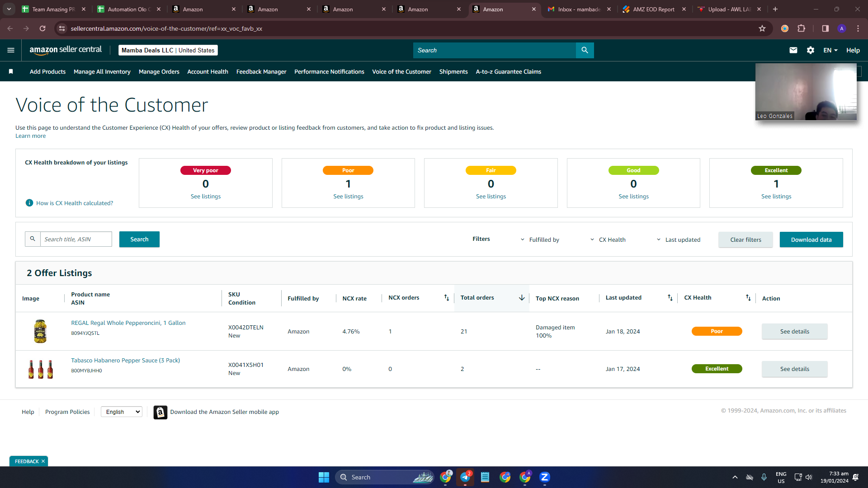
Task: Click Clear filters
Action: [745, 239]
